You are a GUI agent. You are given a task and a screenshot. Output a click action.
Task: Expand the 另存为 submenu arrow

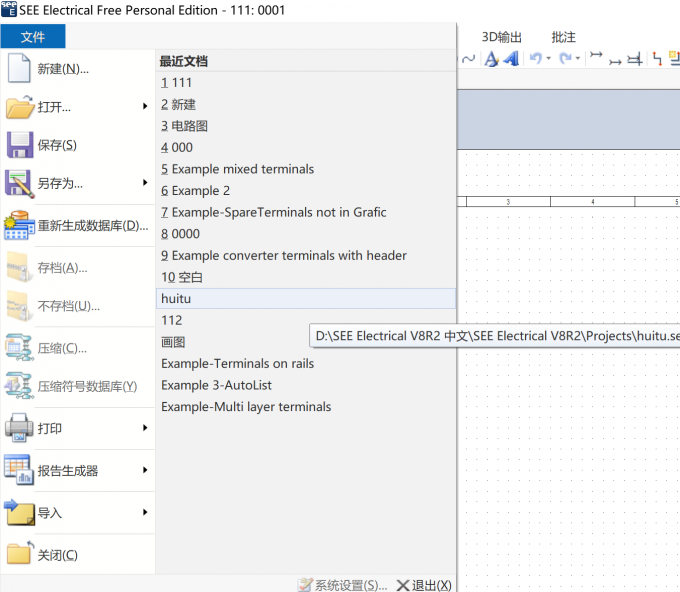tap(145, 183)
